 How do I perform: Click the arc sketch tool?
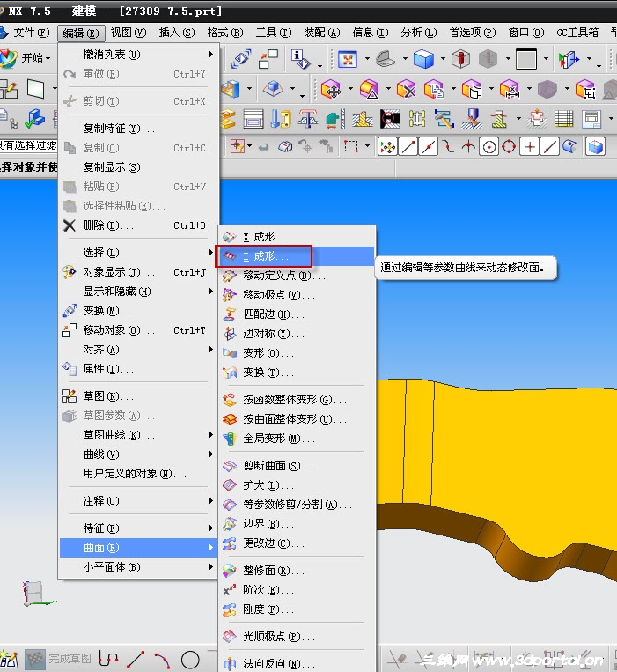point(163,660)
